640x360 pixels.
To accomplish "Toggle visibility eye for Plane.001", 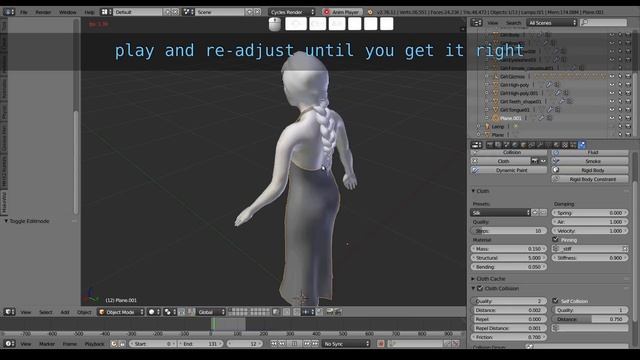I will (612, 118).
